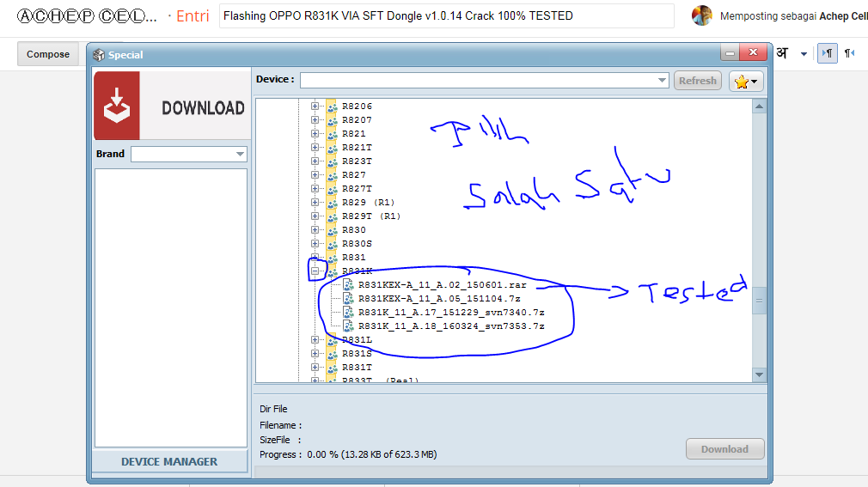Click file icon of R831KEX-A_11_A.02_150601.rar
This screenshot has height=487, width=868.
(348, 285)
